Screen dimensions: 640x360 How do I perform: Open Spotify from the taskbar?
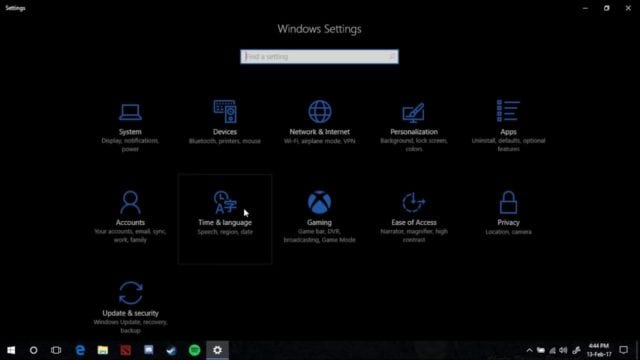(x=194, y=350)
